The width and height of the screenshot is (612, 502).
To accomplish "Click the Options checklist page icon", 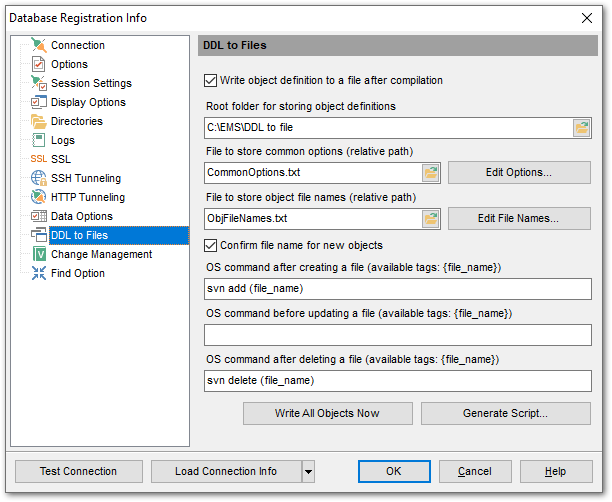I will (x=39, y=64).
